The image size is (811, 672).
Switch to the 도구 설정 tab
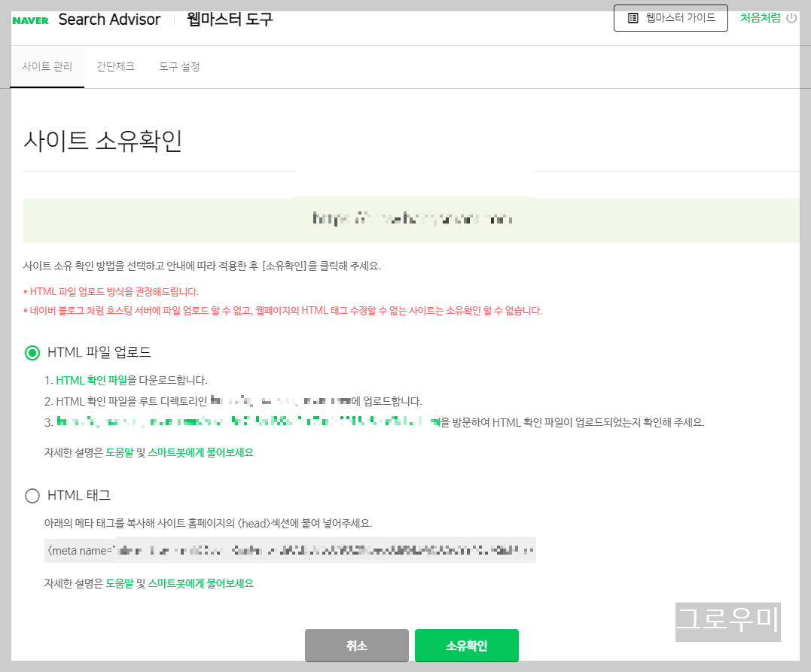pos(179,66)
